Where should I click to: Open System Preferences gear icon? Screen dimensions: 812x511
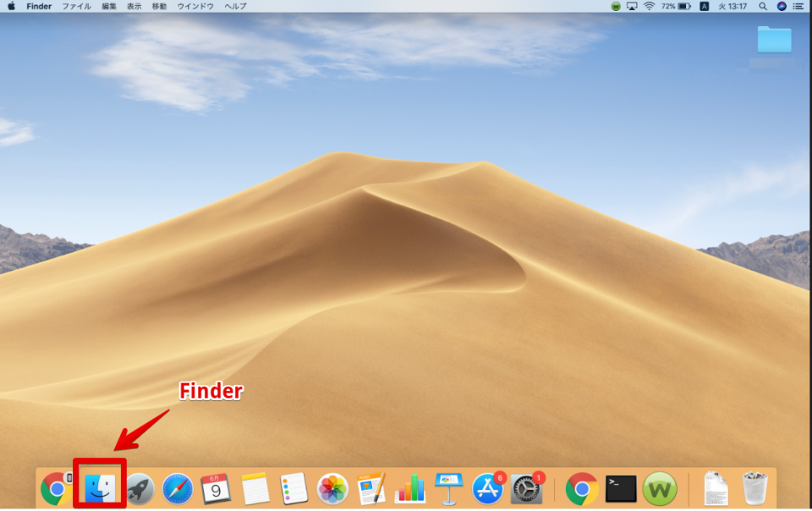(527, 488)
